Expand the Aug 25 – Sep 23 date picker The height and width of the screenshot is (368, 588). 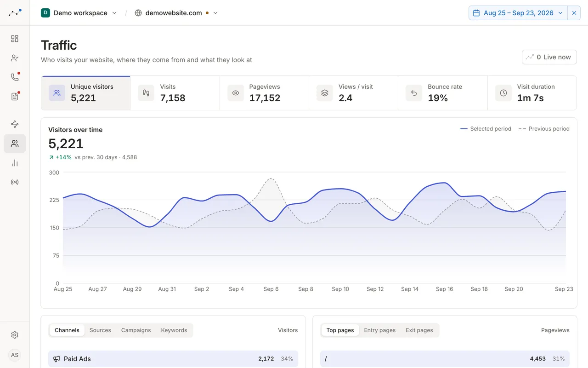click(x=518, y=13)
